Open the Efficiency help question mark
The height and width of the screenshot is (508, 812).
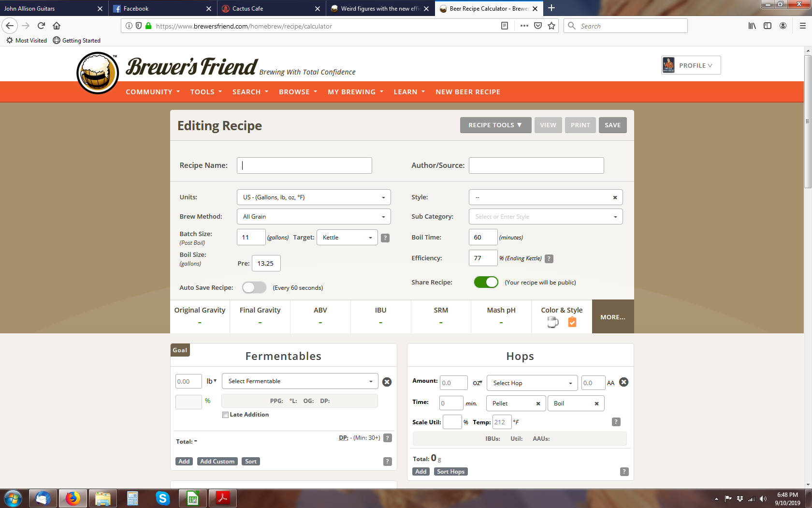click(549, 259)
